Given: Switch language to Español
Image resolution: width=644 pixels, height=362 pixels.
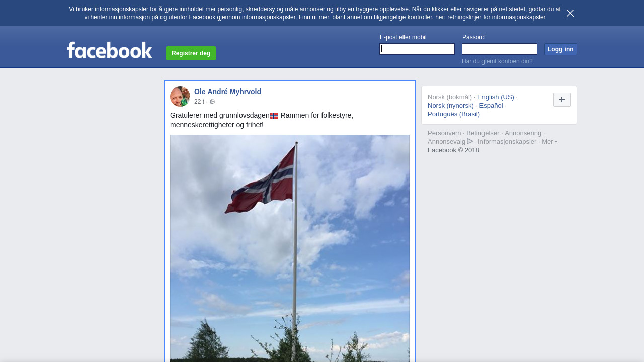Looking at the screenshot, I should pyautogui.click(x=491, y=105).
